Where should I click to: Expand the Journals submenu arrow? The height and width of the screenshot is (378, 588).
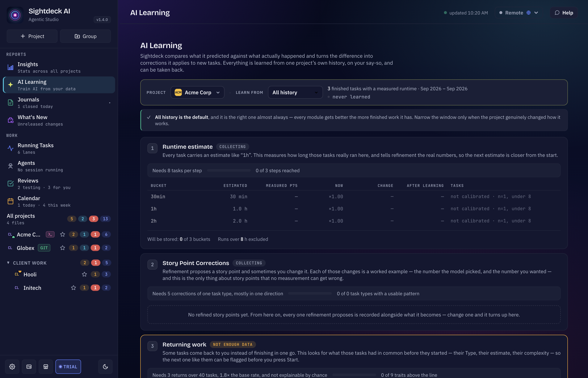click(x=110, y=103)
